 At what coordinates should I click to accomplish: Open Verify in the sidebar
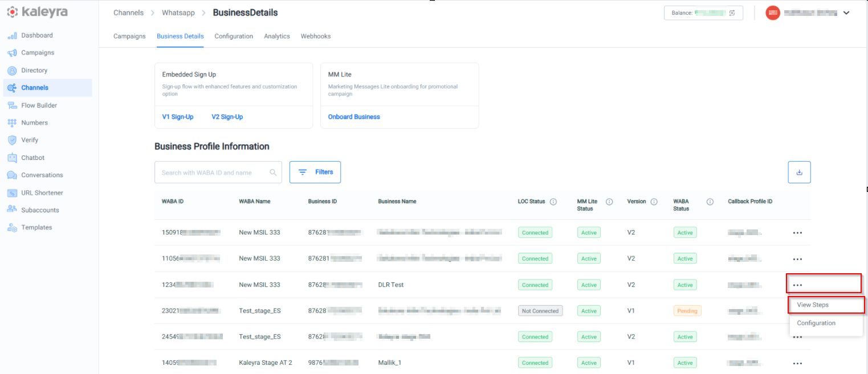coord(30,140)
